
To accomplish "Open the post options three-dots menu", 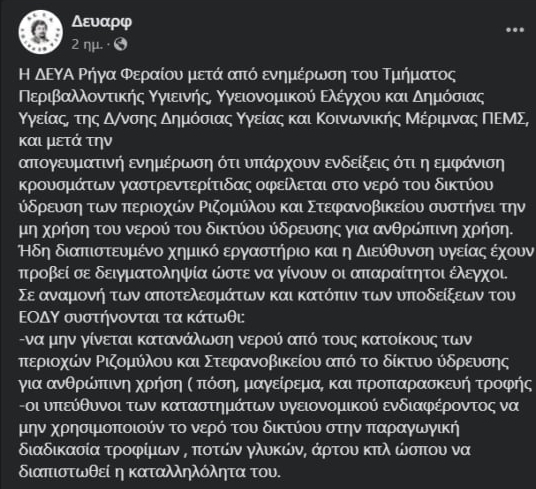I will click(x=515, y=30).
